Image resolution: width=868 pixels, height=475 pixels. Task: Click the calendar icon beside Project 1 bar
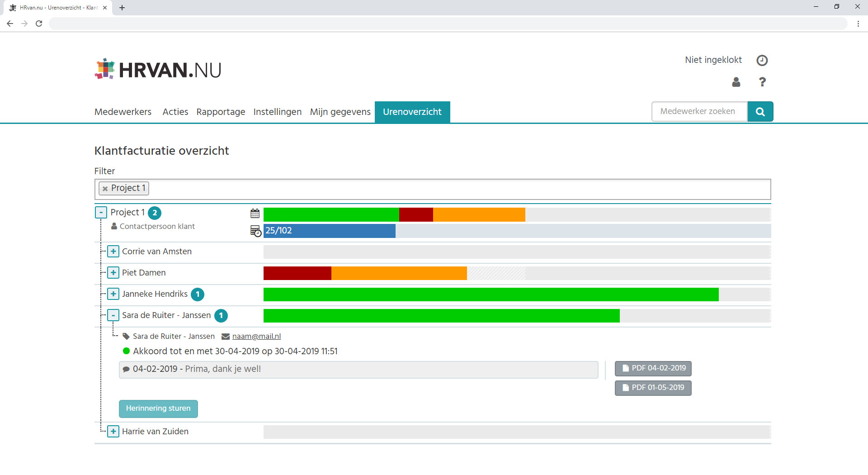point(255,214)
